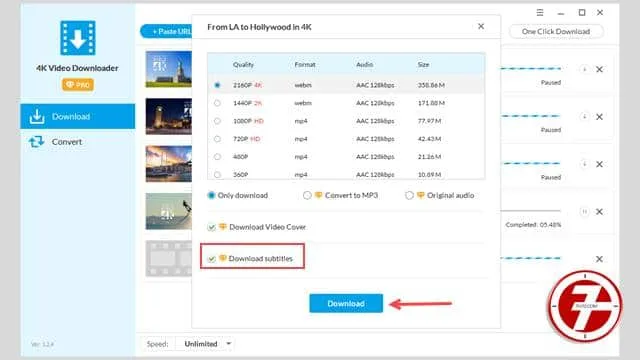Click the version number text in sidebar
This screenshot has height=360, width=640.
click(42, 344)
